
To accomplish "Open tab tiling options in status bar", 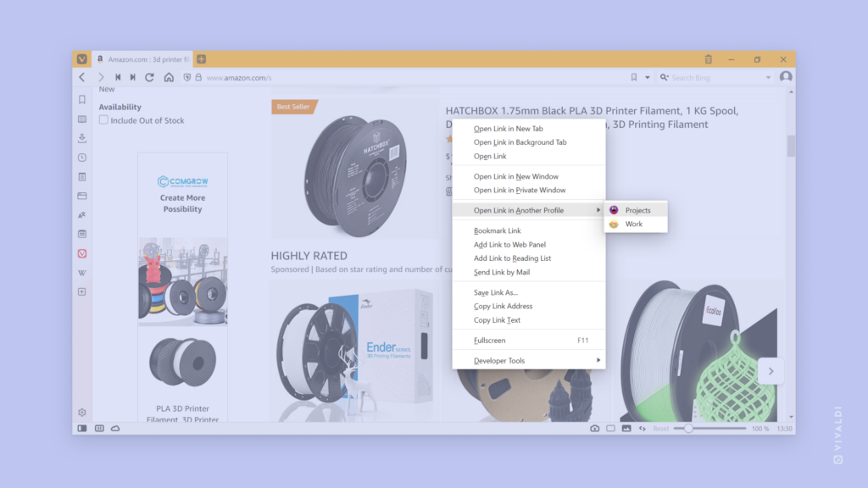I will pyautogui.click(x=610, y=428).
